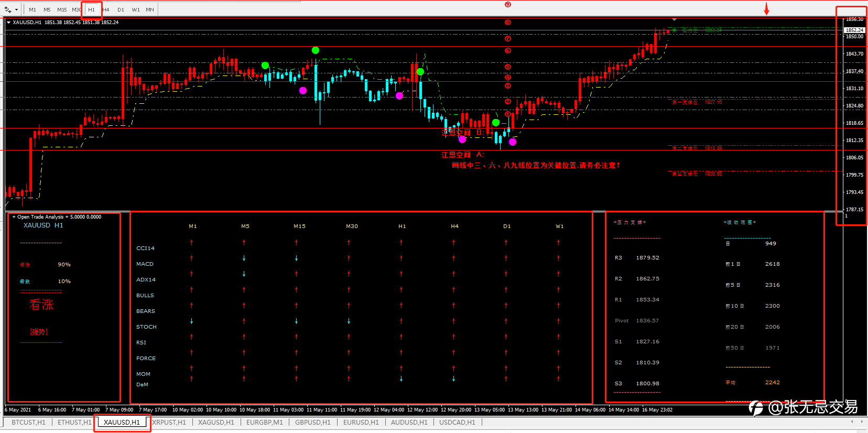Click the Pivot value 1836.57
Viewport: 868px width, 433px height.
click(x=647, y=320)
